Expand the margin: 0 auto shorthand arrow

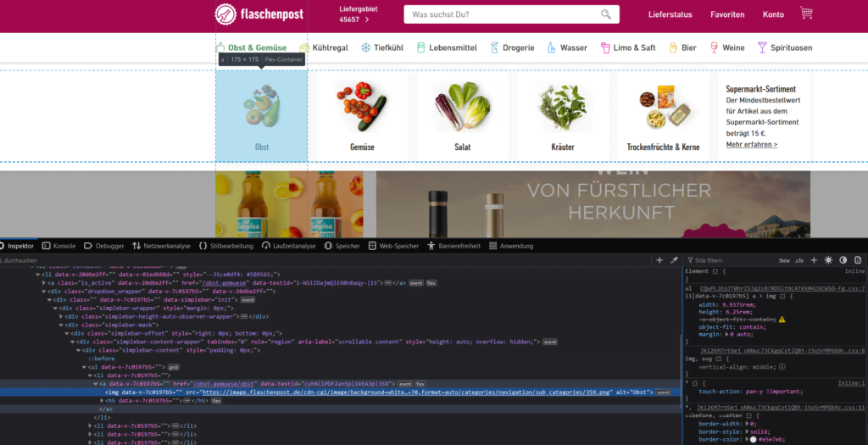727,334
